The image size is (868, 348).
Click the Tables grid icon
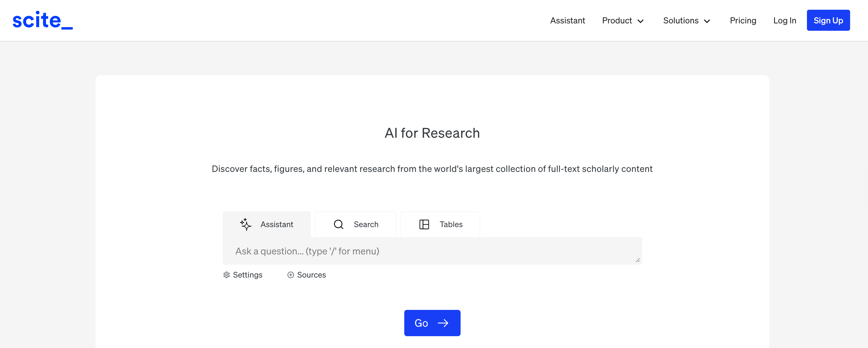click(x=424, y=224)
